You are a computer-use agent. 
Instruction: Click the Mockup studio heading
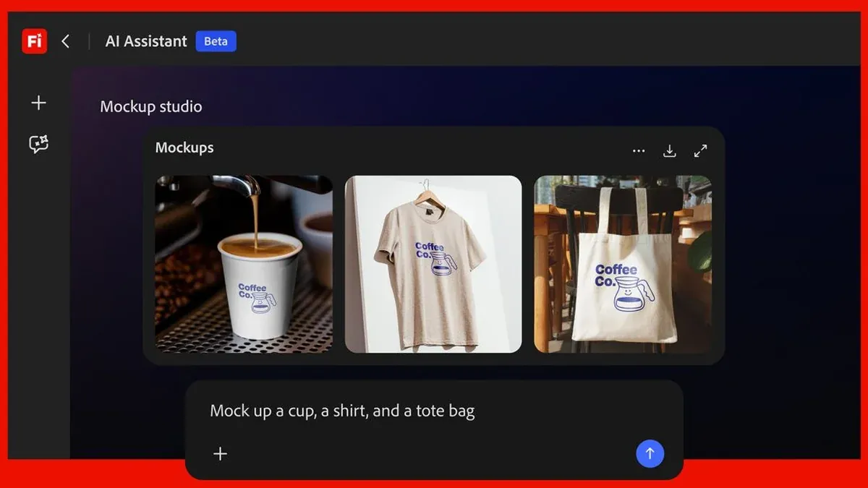(151, 107)
